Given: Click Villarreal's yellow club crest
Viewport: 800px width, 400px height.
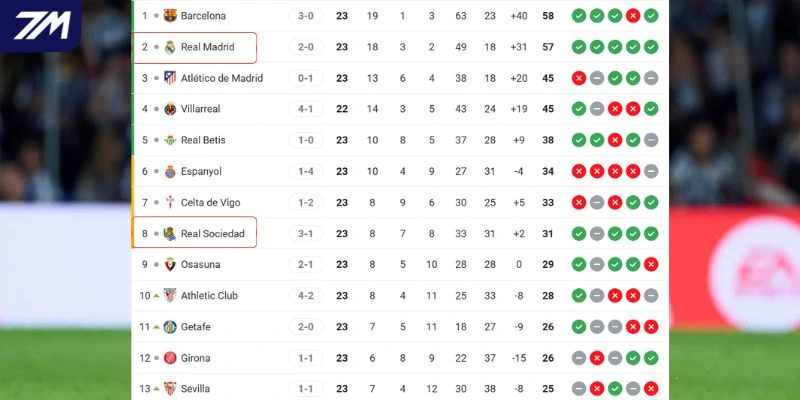Looking at the screenshot, I should click(170, 109).
